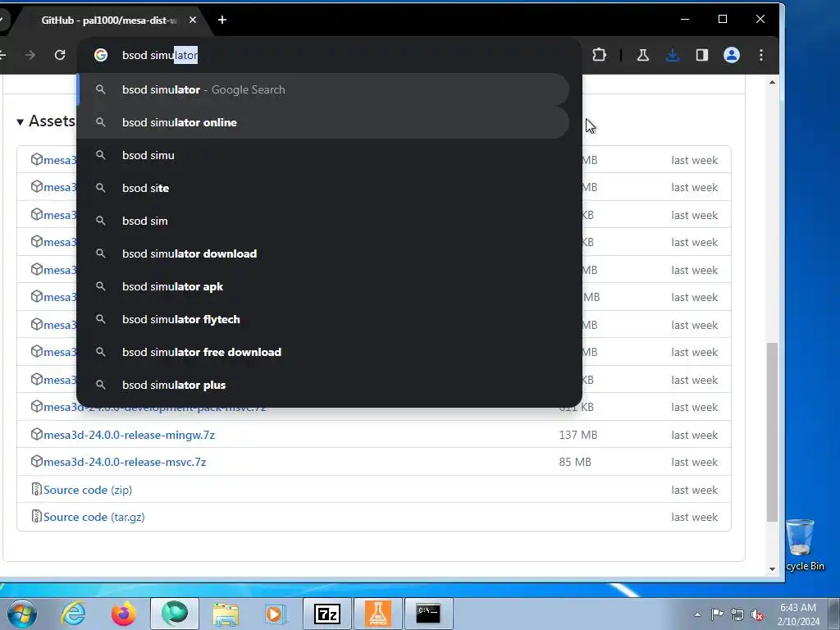This screenshot has width=840, height=630.
Task: Download mesa3d-24.0.0-release-msvc.7z
Action: pyautogui.click(x=125, y=463)
